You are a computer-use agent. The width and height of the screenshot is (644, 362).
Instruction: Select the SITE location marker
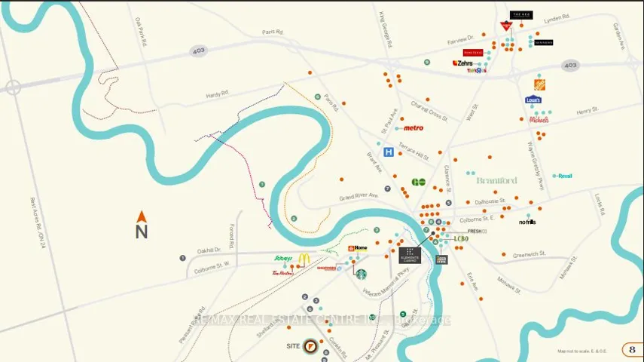[x=310, y=346]
